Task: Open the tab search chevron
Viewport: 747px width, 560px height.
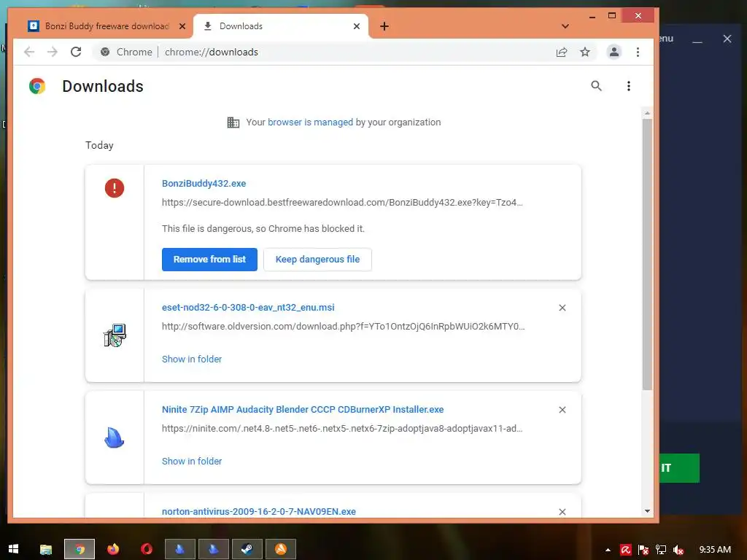Action: click(565, 26)
